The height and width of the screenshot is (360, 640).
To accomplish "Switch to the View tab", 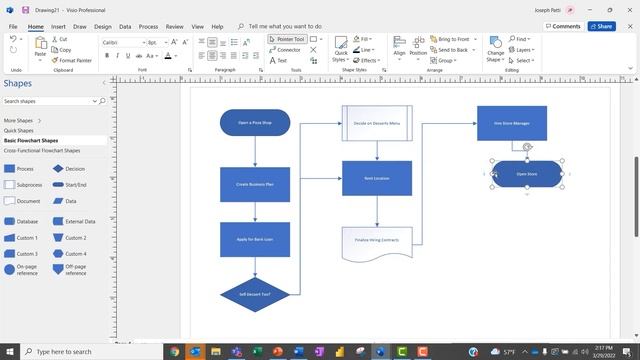I will (x=198, y=27).
